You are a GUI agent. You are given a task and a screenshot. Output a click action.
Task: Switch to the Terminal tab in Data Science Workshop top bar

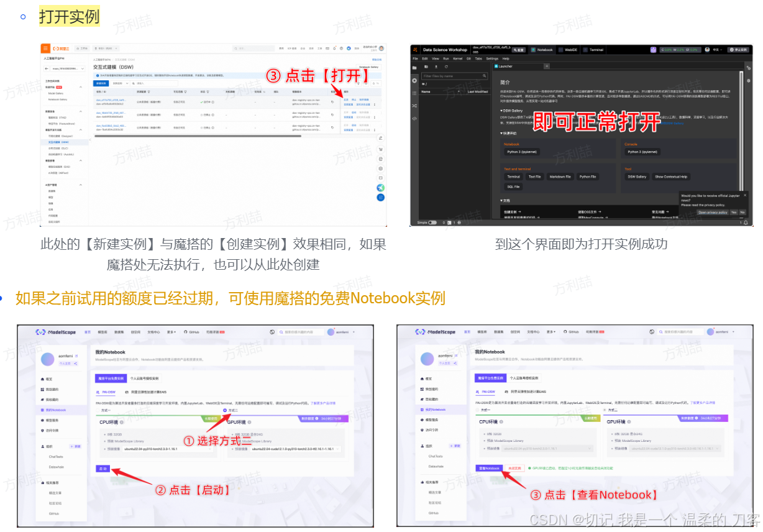pos(593,50)
